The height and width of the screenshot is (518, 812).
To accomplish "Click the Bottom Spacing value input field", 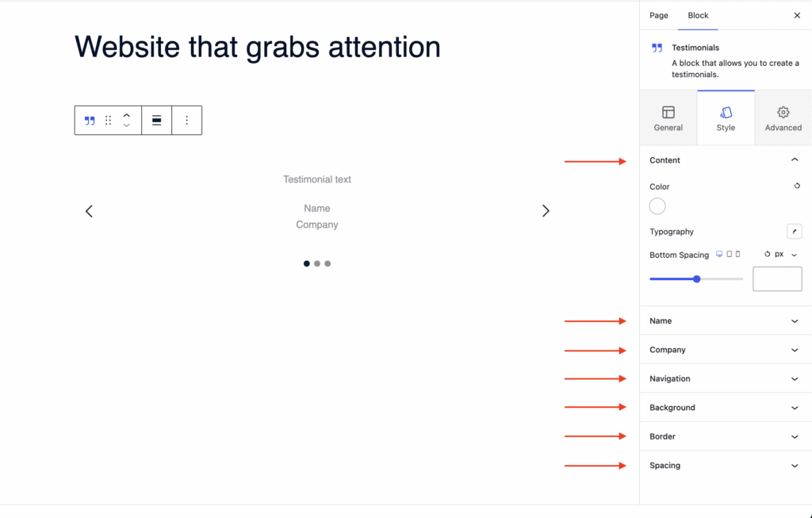I will pyautogui.click(x=777, y=279).
